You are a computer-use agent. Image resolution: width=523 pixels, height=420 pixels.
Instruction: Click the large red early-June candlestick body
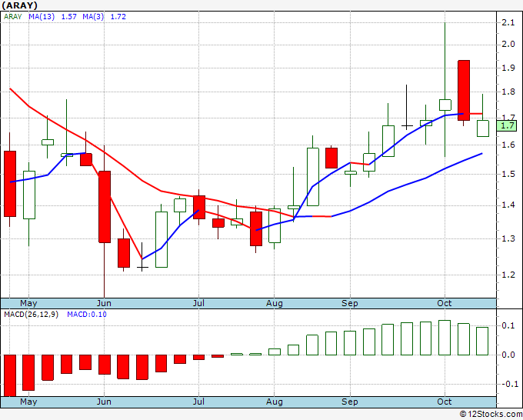(105, 207)
